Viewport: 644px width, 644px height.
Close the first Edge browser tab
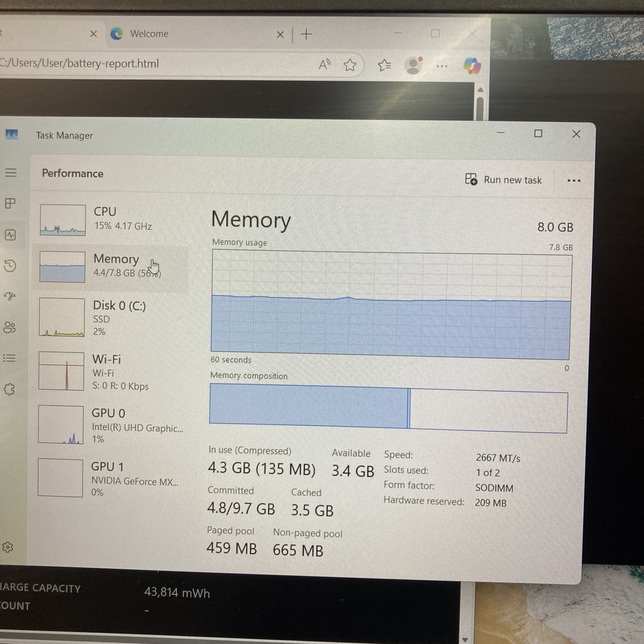point(93,34)
